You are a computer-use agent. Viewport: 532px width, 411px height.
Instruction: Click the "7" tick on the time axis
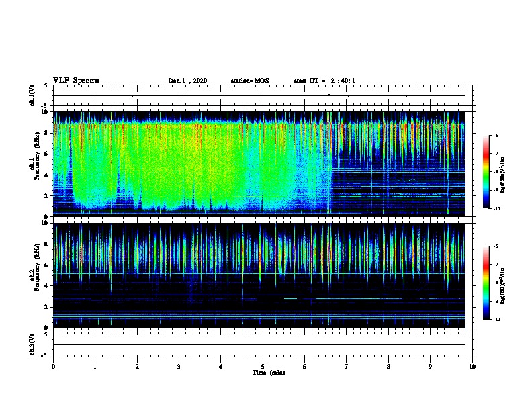(347, 366)
